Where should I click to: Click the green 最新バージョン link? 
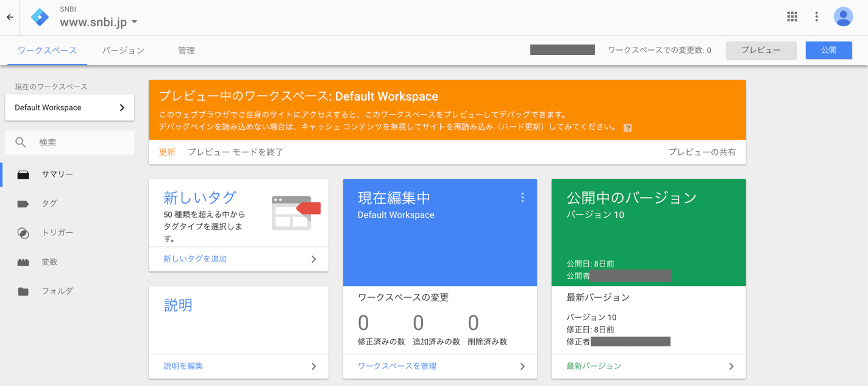pos(594,366)
